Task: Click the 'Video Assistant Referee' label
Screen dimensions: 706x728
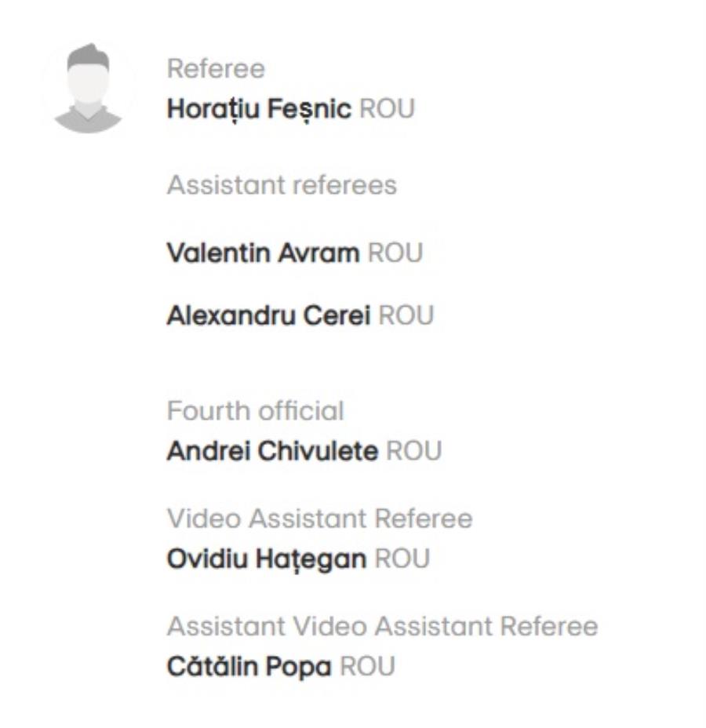Action: (x=319, y=519)
